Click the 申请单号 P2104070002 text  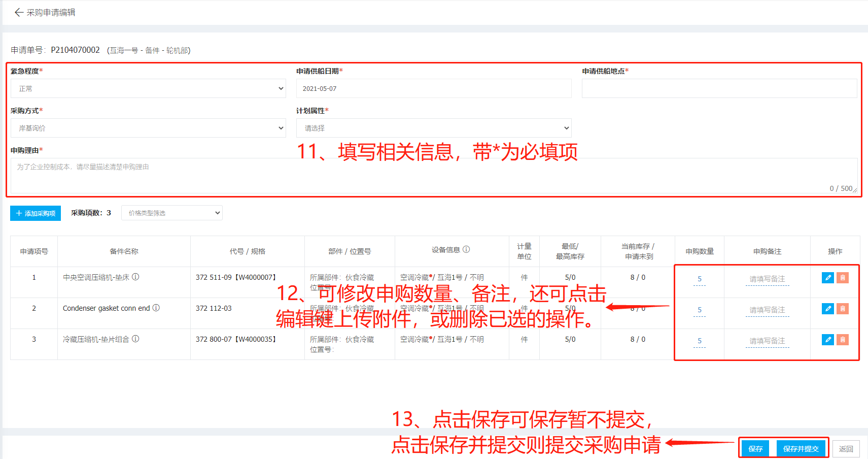(x=55, y=50)
